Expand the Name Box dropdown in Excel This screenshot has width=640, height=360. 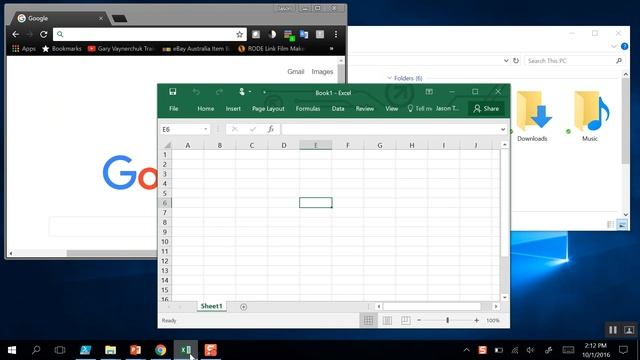click(x=205, y=129)
